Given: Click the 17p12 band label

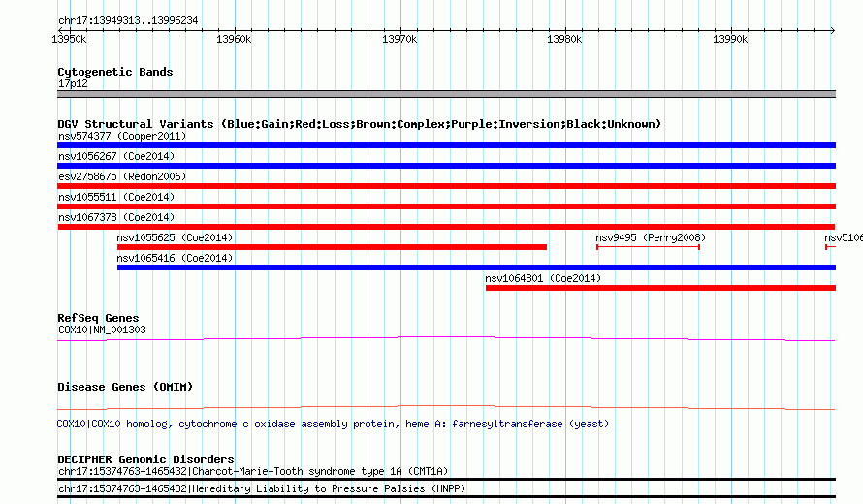Looking at the screenshot, I should [x=73, y=83].
